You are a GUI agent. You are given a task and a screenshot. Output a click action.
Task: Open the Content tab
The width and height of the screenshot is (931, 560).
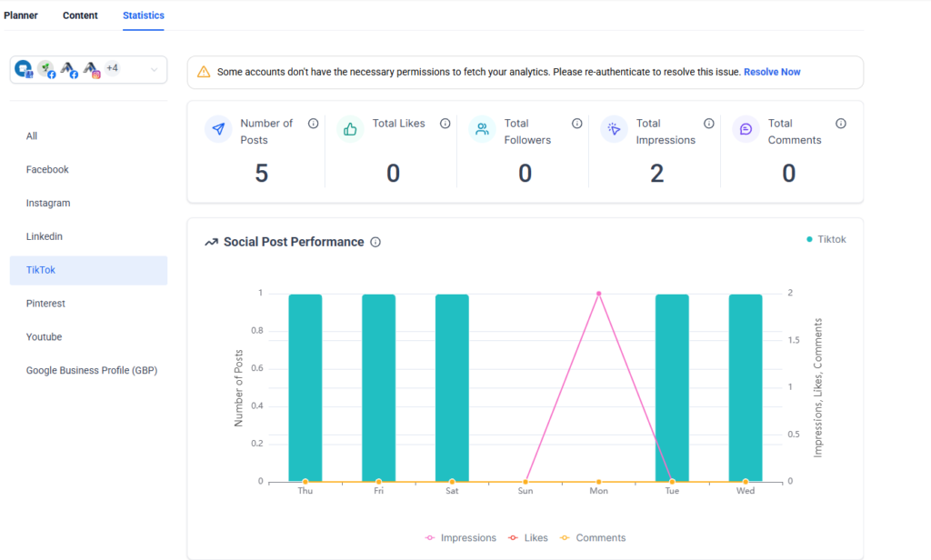(80, 15)
